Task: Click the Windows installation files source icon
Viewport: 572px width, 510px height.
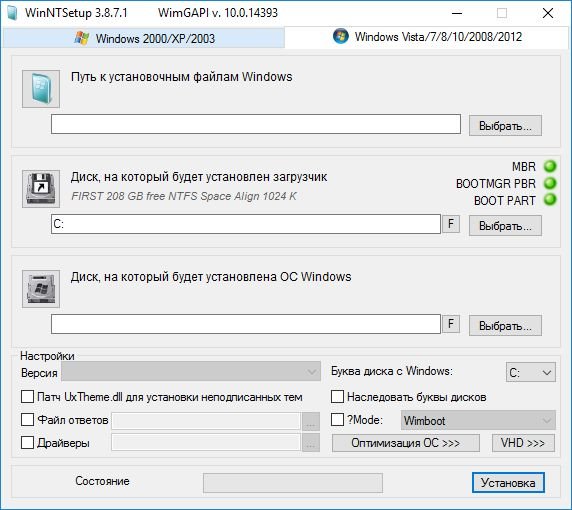Action: [41, 89]
